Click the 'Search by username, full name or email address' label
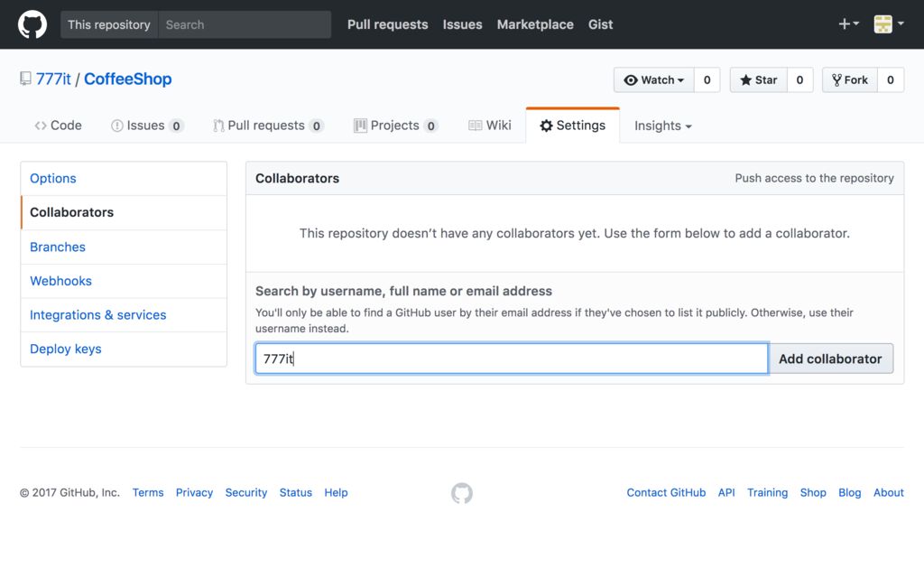Screen dimensions: 924x578 pyautogui.click(x=403, y=292)
